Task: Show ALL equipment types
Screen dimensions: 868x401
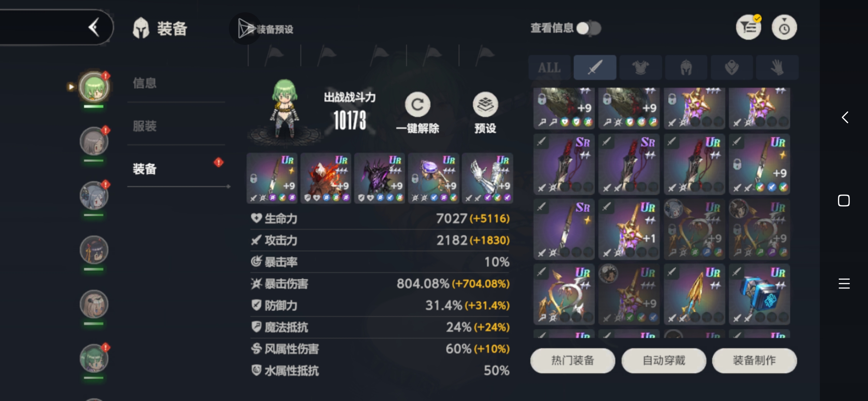Action: coord(549,68)
